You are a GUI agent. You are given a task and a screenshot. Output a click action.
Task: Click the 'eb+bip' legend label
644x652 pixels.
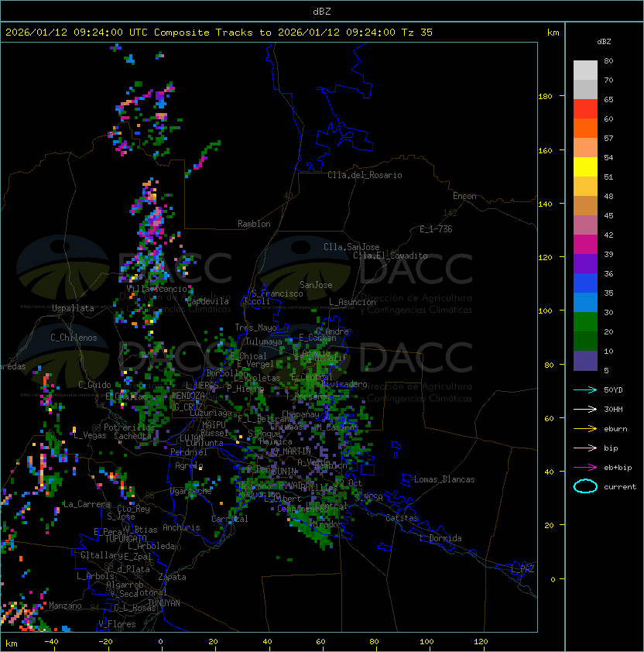click(618, 468)
